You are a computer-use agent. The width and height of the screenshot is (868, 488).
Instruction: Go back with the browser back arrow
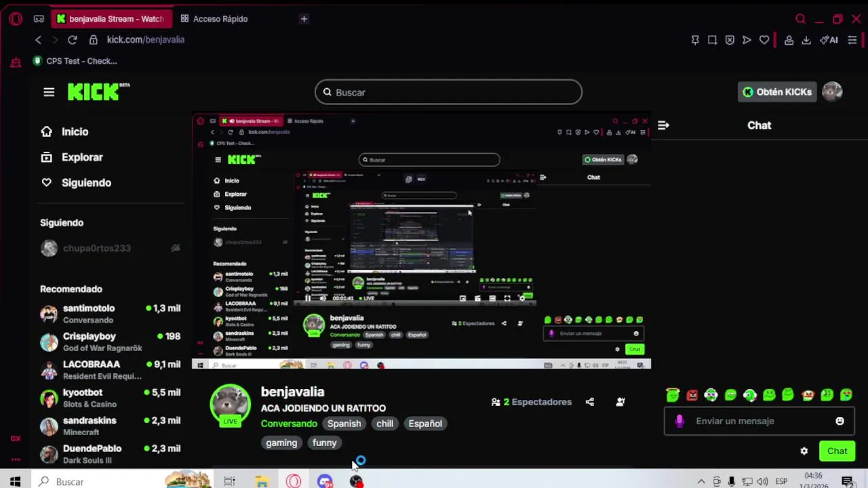point(39,40)
